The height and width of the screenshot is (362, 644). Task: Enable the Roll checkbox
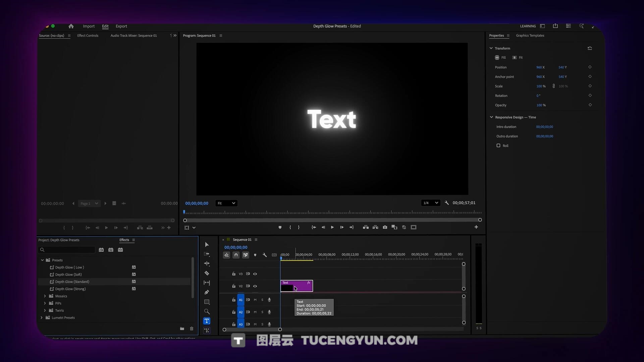(498, 145)
